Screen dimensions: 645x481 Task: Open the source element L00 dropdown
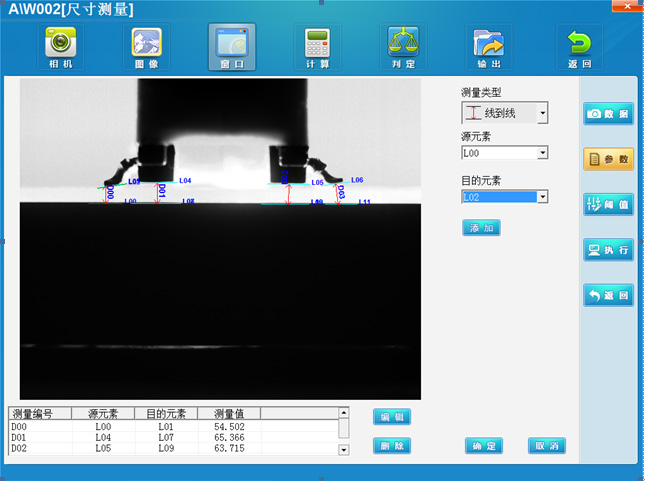tap(543, 153)
